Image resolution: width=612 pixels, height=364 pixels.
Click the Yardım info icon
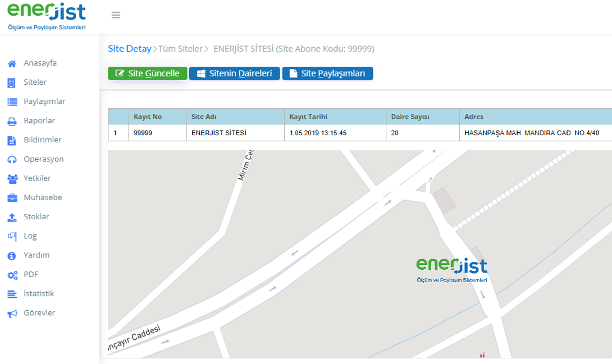[12, 256]
